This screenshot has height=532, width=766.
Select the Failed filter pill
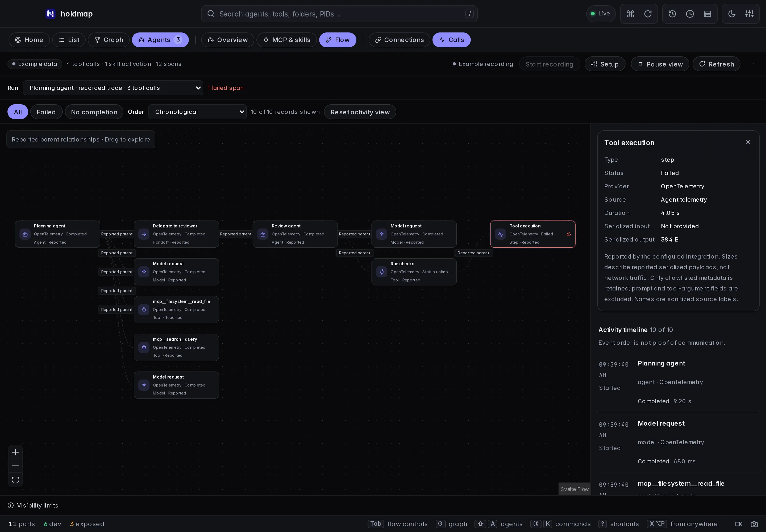click(46, 112)
